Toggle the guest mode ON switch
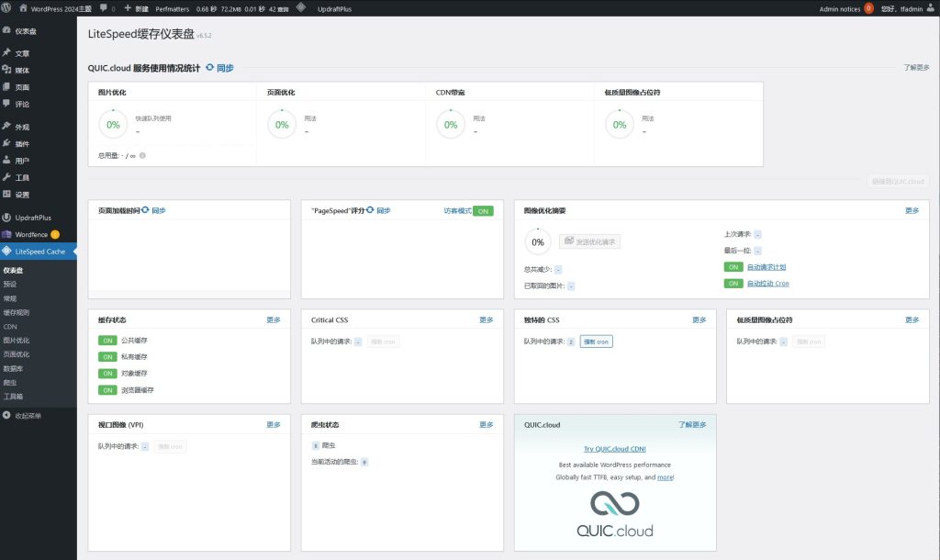 pos(483,211)
